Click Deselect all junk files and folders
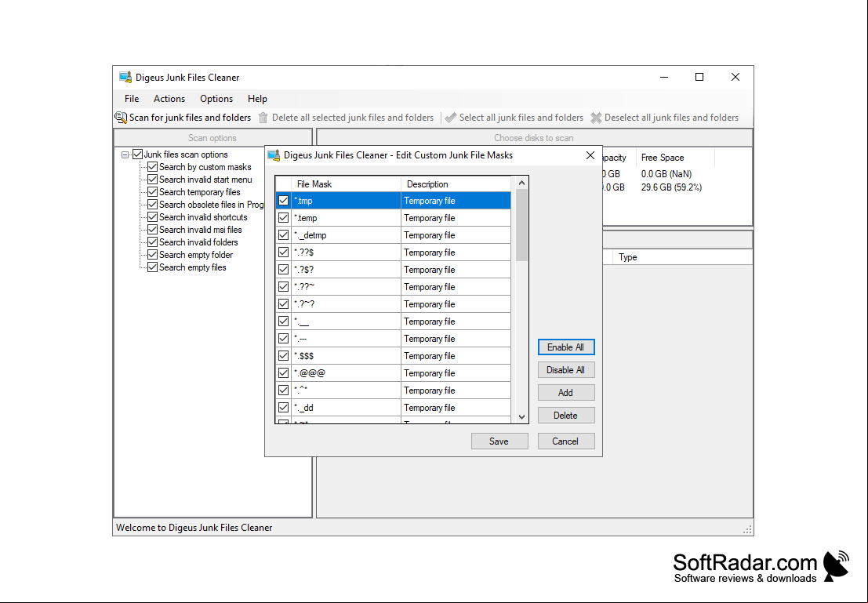 click(x=665, y=118)
